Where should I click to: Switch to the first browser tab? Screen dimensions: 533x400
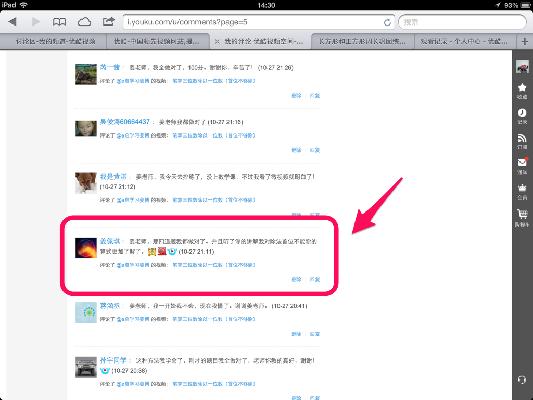(x=54, y=42)
